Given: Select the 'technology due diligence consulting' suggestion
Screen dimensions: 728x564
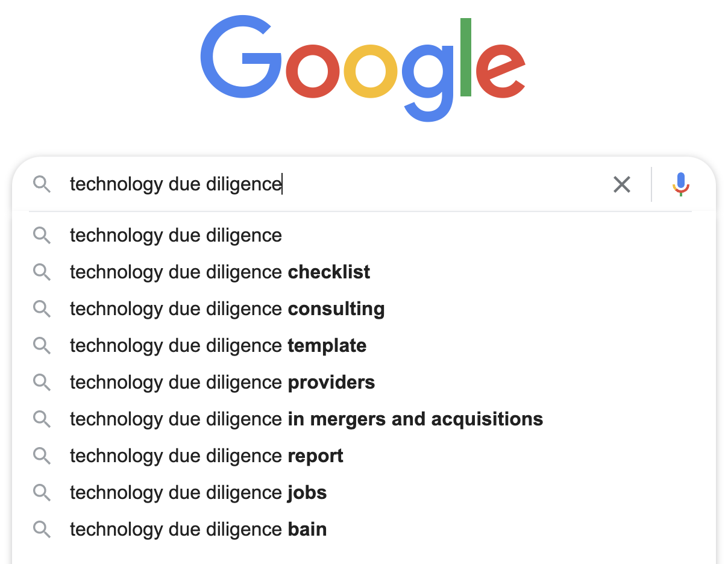Looking at the screenshot, I should (x=227, y=309).
